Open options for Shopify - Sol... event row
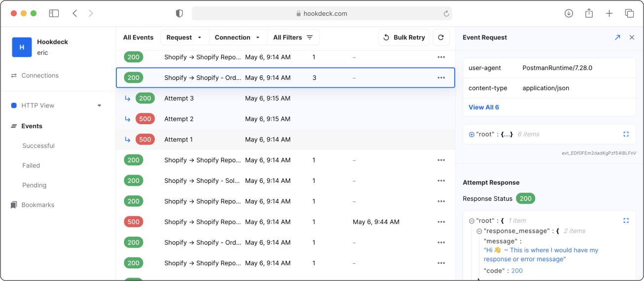 pos(441,181)
